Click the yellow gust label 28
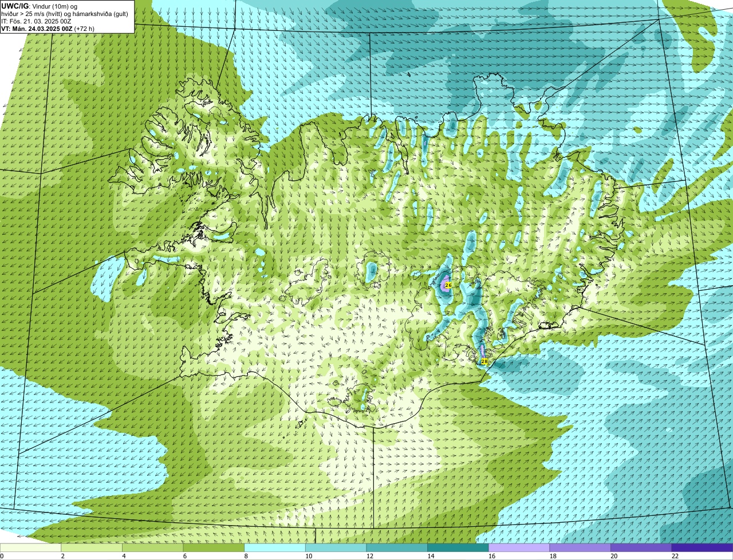733x560 pixels. (484, 361)
